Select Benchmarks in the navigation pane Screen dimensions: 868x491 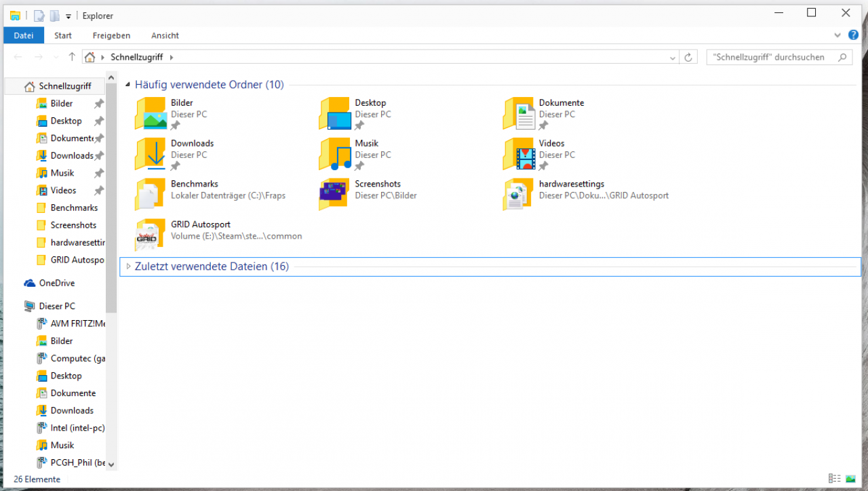pos(74,208)
